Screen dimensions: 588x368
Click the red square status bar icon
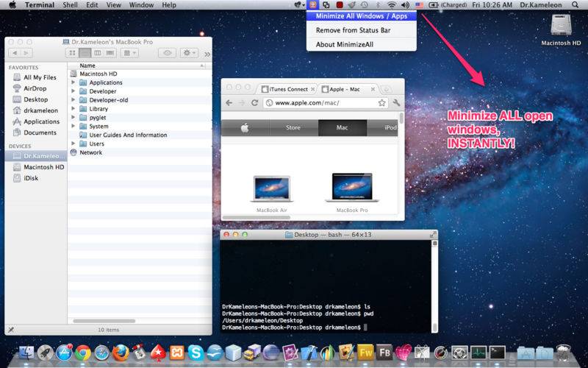click(340, 5)
